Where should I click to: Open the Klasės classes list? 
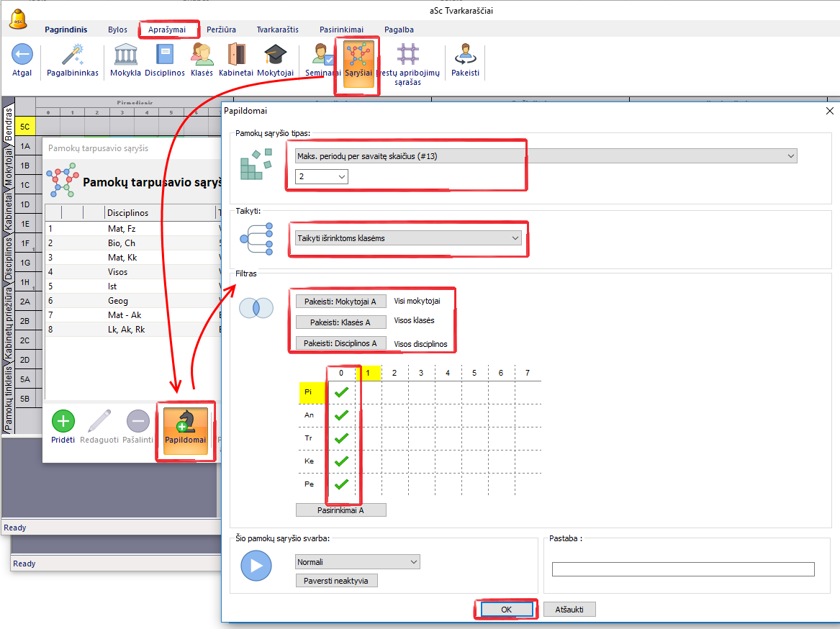pos(202,55)
